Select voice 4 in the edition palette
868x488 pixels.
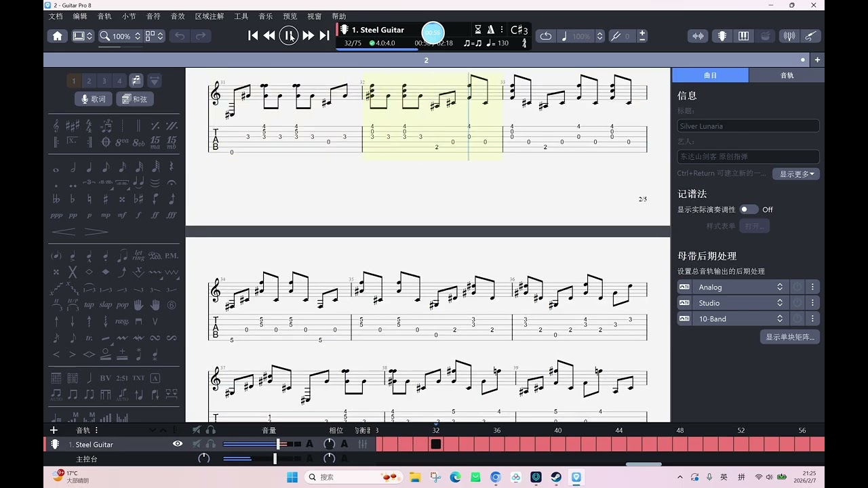click(x=119, y=81)
